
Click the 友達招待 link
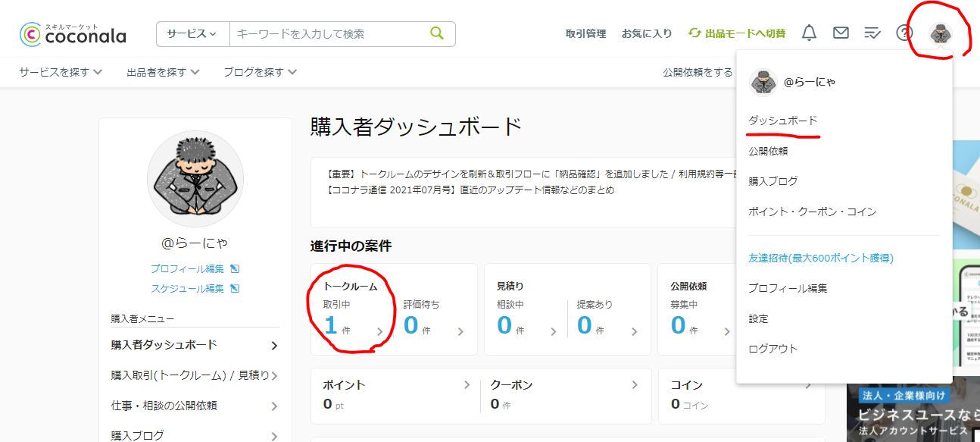coord(820,258)
